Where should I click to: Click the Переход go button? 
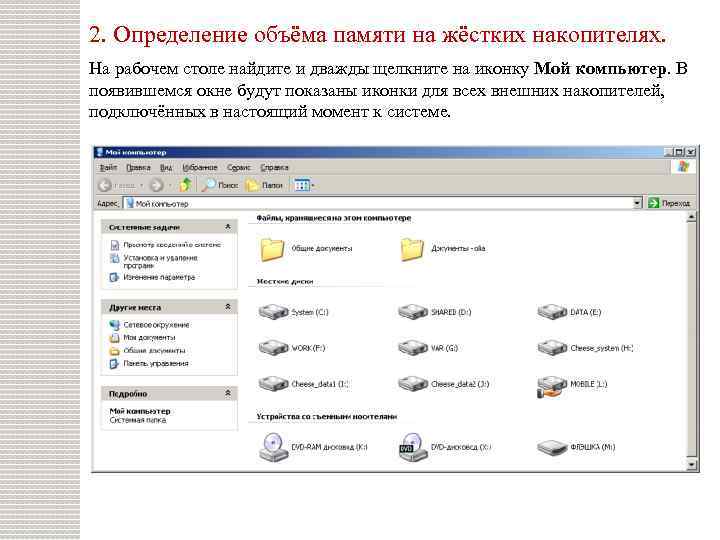click(x=669, y=203)
